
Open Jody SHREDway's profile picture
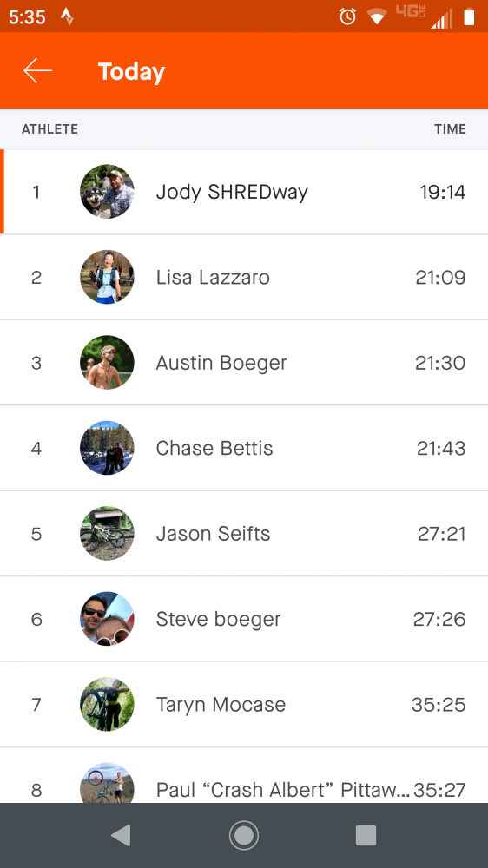click(107, 192)
